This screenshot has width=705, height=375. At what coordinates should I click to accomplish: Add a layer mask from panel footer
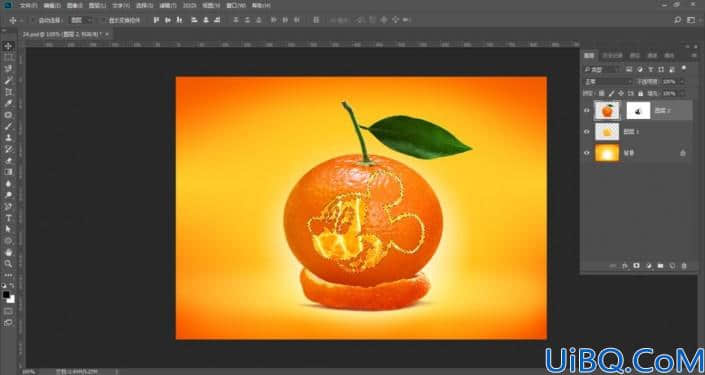[x=637, y=266]
